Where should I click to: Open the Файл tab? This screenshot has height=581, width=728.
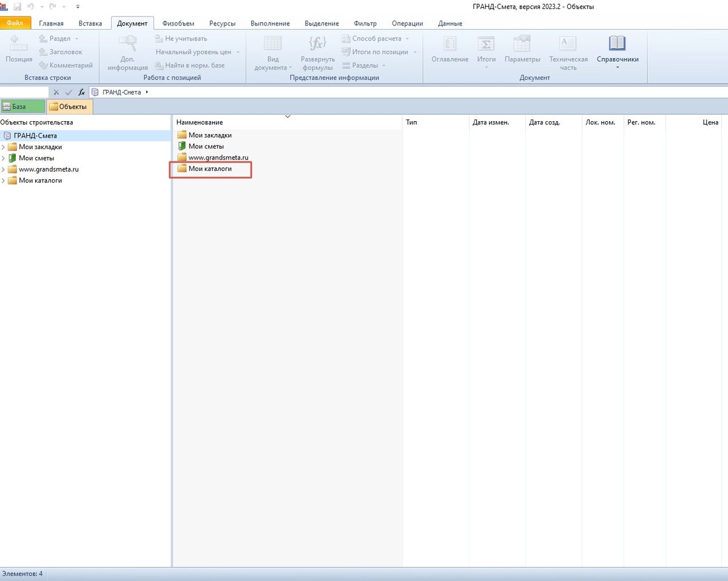[15, 23]
